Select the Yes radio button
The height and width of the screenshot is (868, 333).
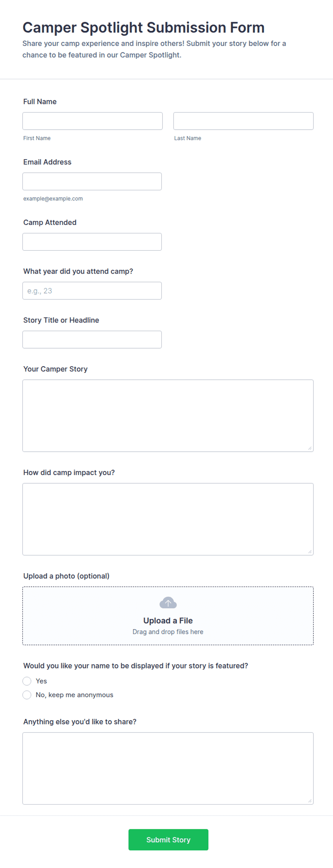pyautogui.click(x=27, y=681)
